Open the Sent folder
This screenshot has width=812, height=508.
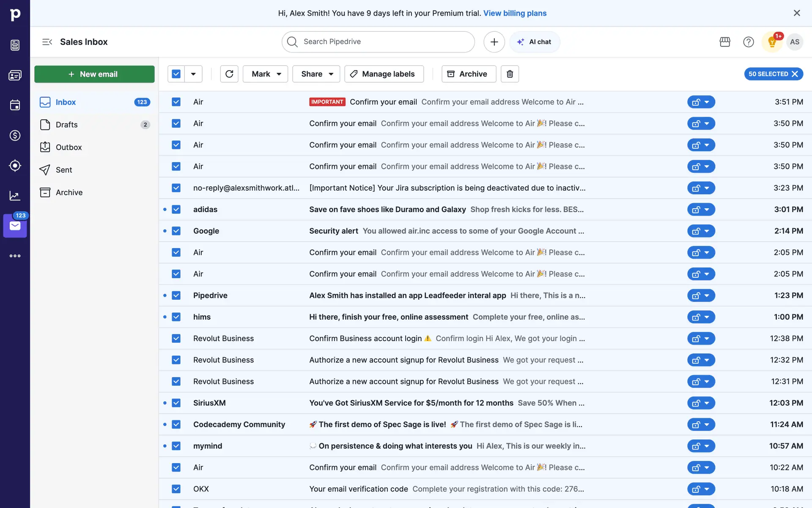[x=64, y=170]
